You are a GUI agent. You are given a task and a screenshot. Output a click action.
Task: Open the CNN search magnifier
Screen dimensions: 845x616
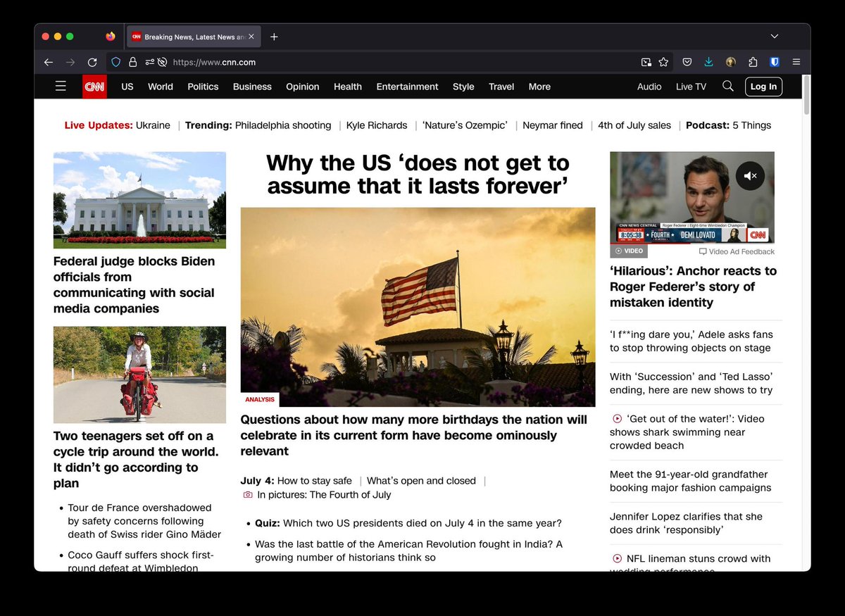(728, 86)
